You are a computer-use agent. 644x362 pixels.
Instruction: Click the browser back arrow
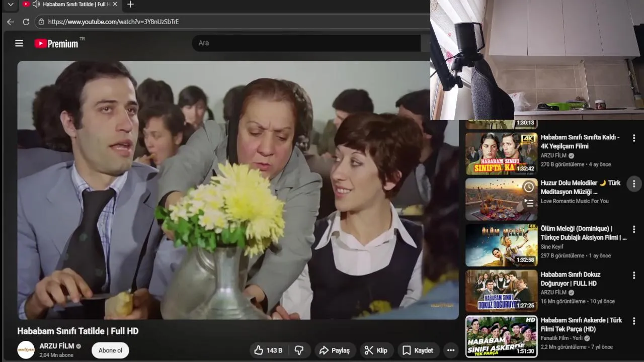(11, 22)
